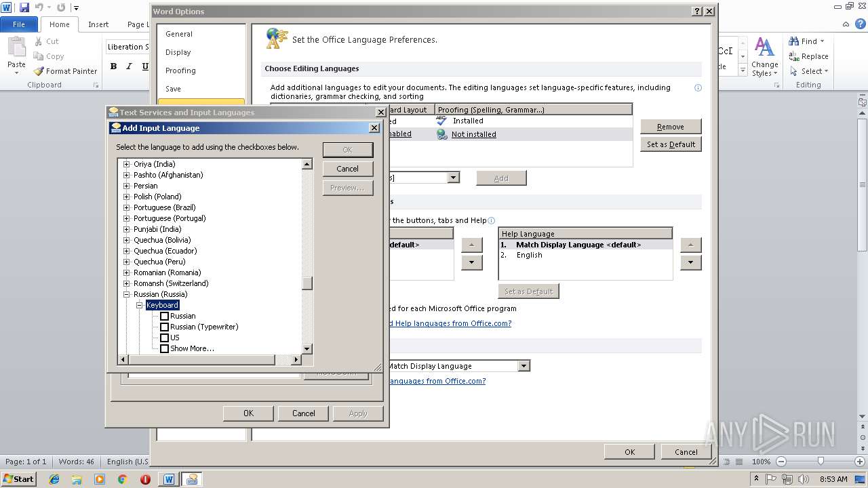Viewport: 868px width, 488px height.
Task: Open the Match Display Language dropdown
Action: click(524, 366)
